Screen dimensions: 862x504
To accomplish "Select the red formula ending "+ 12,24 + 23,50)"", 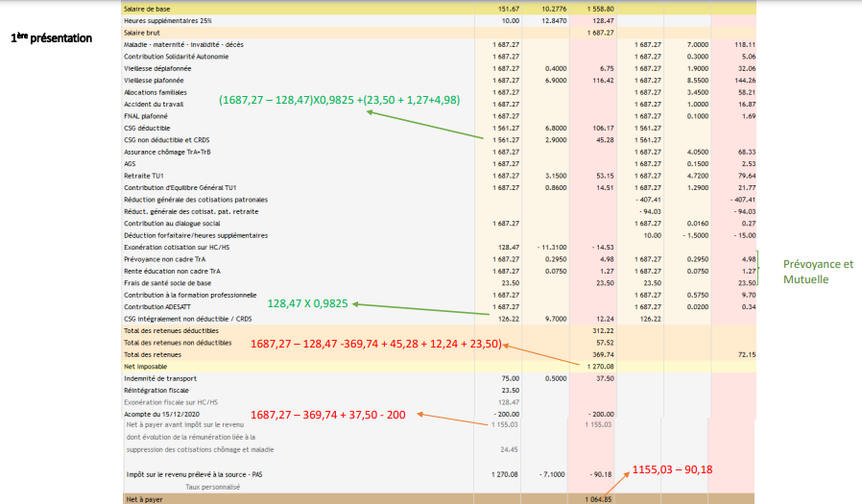I will 375,344.
